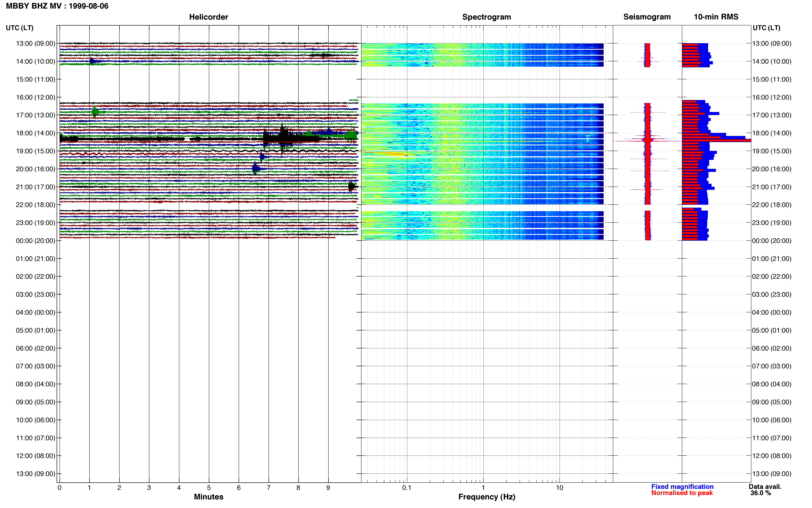Click left time label 15:00 (11:00)

pyautogui.click(x=36, y=79)
